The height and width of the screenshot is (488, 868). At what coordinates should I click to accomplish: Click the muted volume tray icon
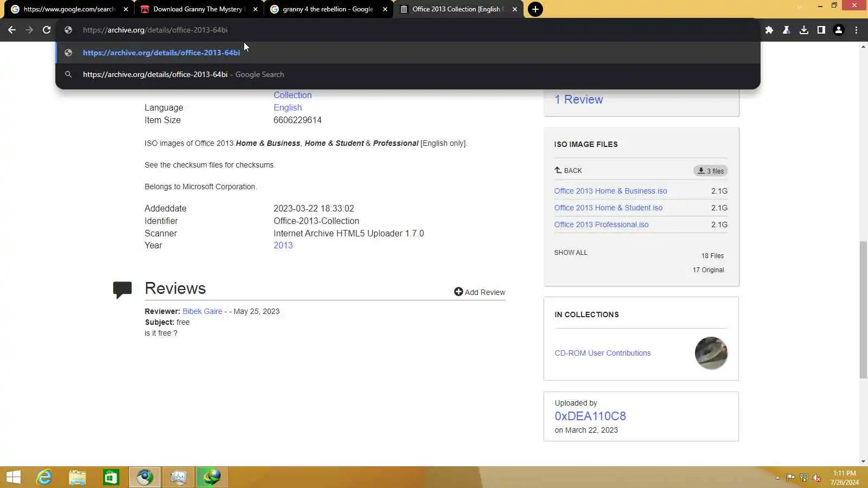point(816,478)
